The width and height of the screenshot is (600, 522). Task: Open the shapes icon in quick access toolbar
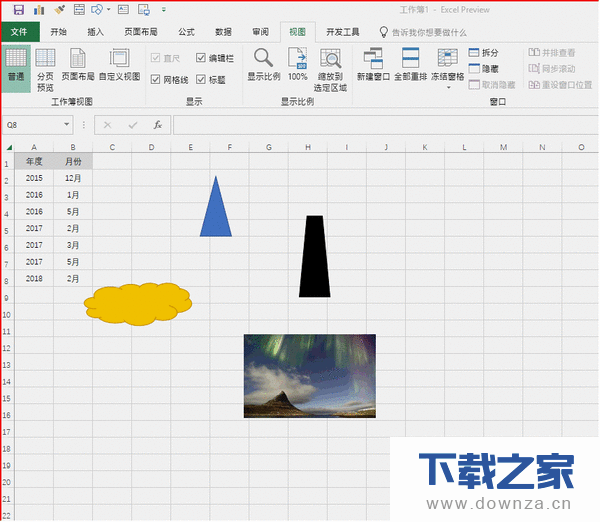click(97, 10)
